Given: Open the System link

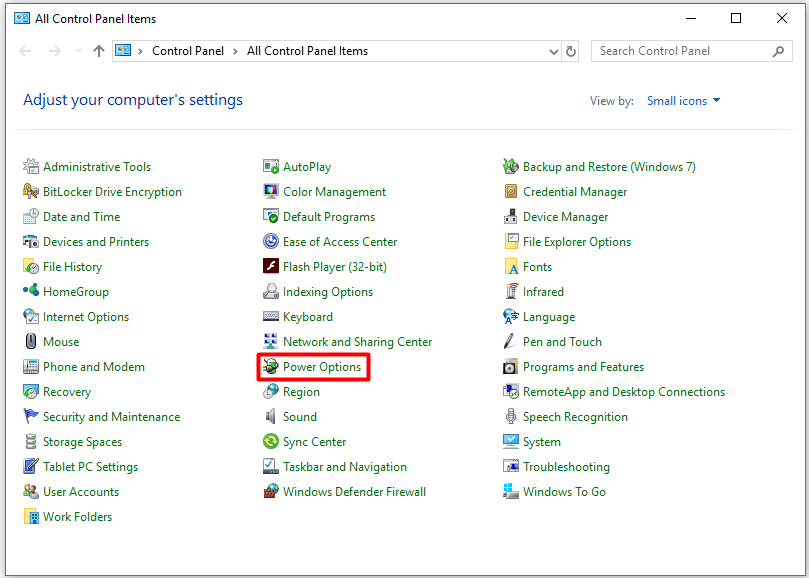Looking at the screenshot, I should click(542, 442).
